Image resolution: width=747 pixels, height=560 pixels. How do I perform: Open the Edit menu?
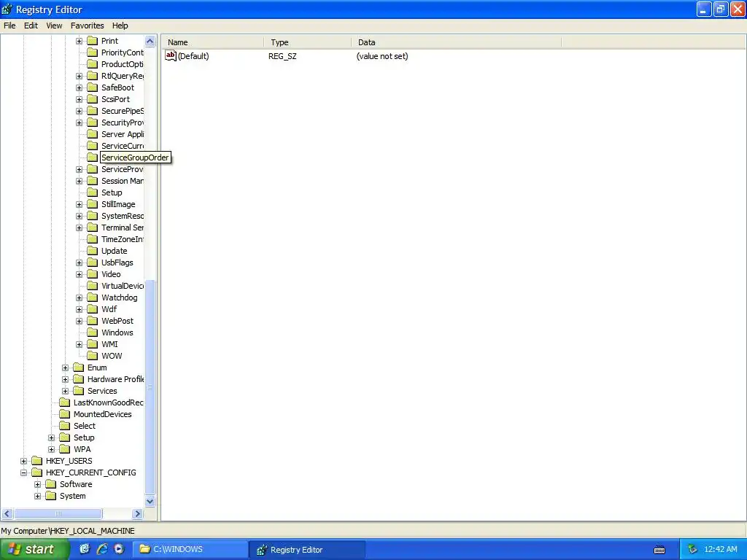31,26
